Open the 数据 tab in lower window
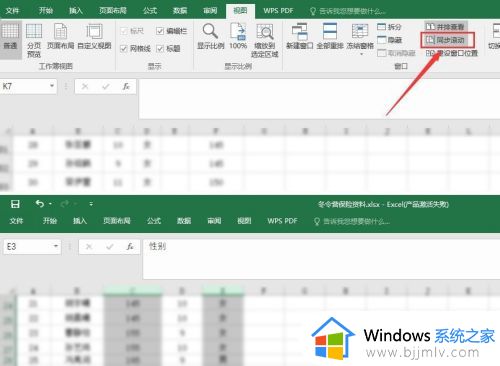The width and height of the screenshot is (500, 366). pos(184,221)
